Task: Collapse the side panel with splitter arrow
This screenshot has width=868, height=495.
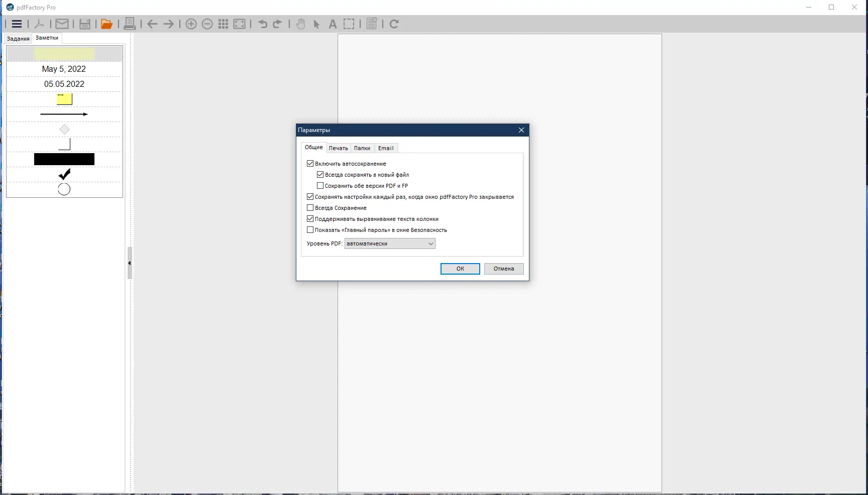Action: 130,263
